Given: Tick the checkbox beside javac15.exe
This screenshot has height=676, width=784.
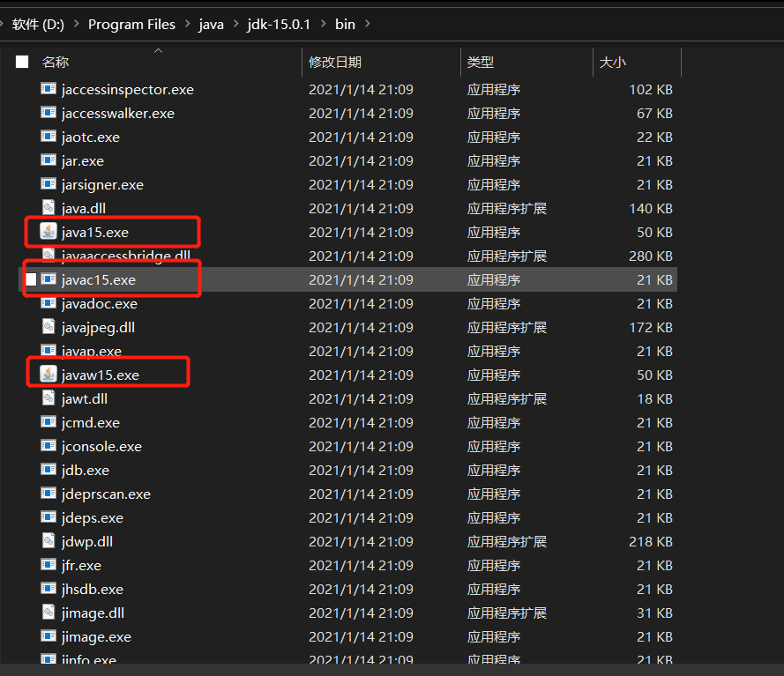Looking at the screenshot, I should pos(31,279).
